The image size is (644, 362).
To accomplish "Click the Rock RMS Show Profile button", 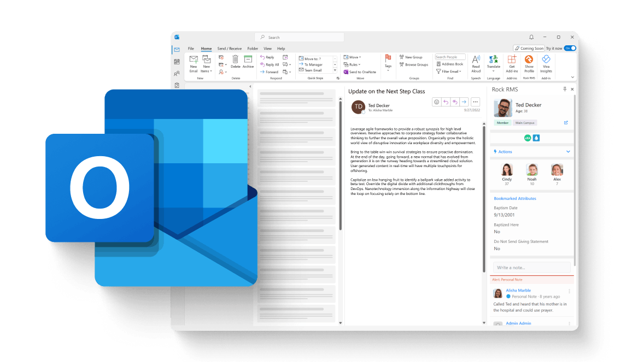I will point(529,64).
